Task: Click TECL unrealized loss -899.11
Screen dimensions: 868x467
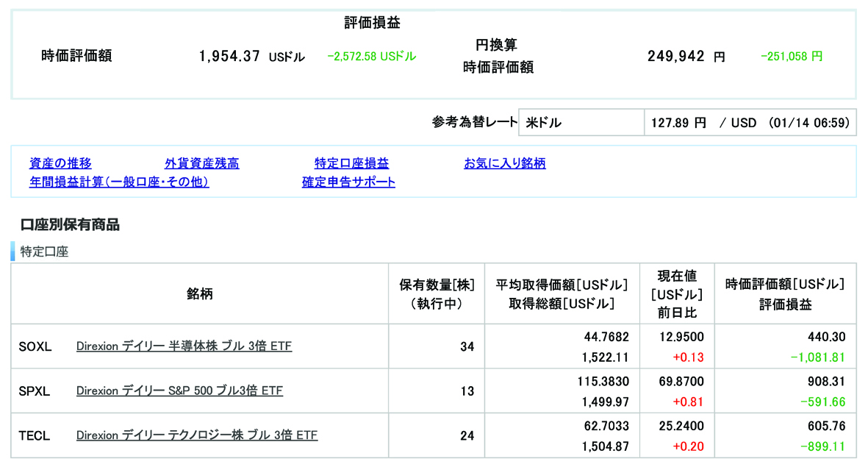Action: coord(823,446)
